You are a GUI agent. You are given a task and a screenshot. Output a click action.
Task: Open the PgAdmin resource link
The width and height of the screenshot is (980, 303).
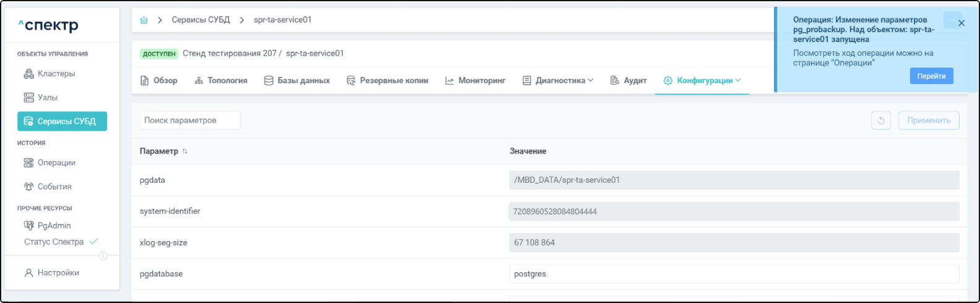pyautogui.click(x=54, y=226)
